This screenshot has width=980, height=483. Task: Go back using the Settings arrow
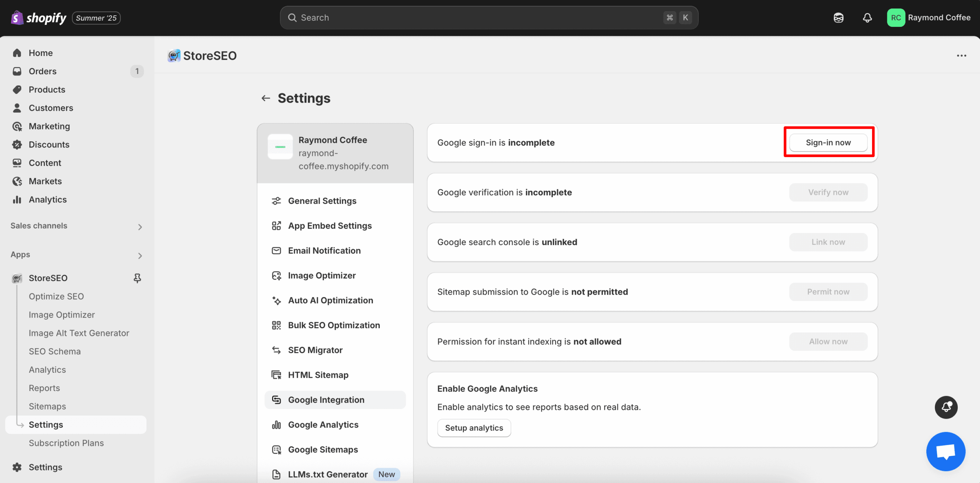click(x=266, y=98)
